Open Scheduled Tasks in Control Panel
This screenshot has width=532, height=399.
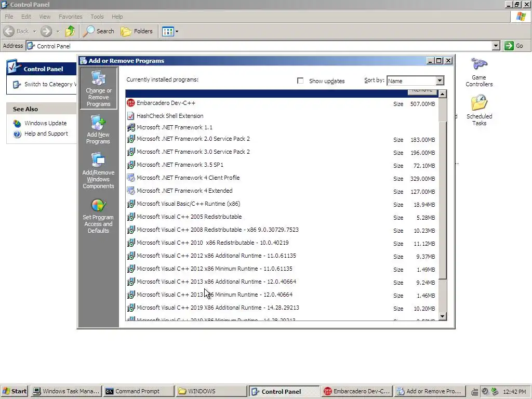(479, 110)
